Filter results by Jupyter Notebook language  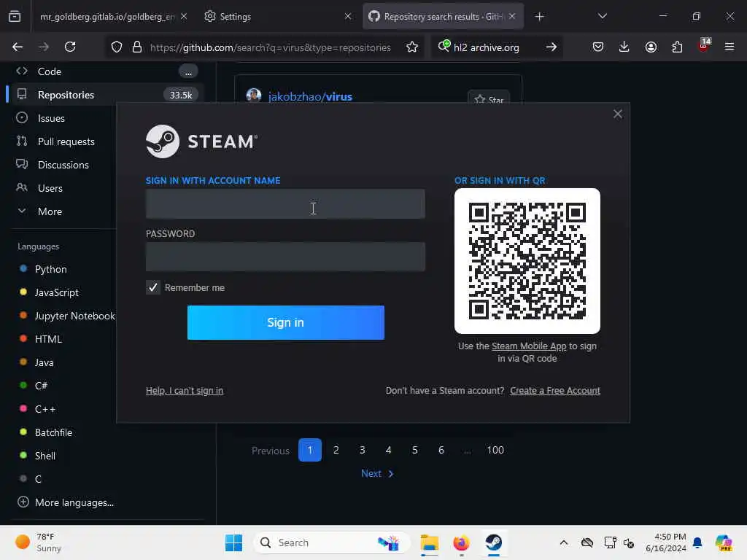75,316
